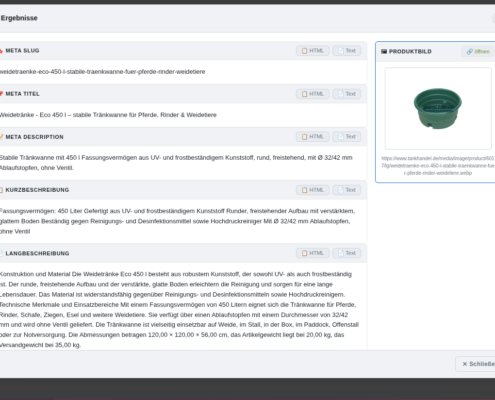
Task: Click the META DESCRIPTION section heading
Action: 34,137
